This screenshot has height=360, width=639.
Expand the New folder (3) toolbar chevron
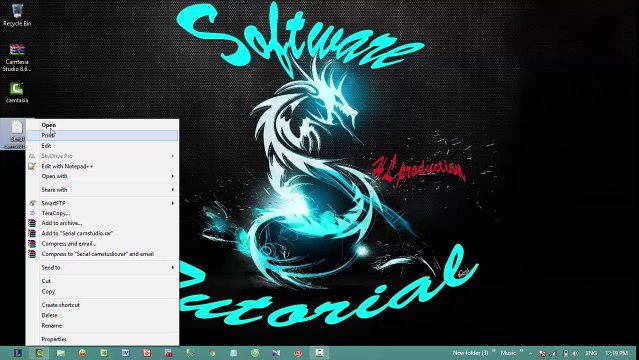pyautogui.click(x=493, y=351)
